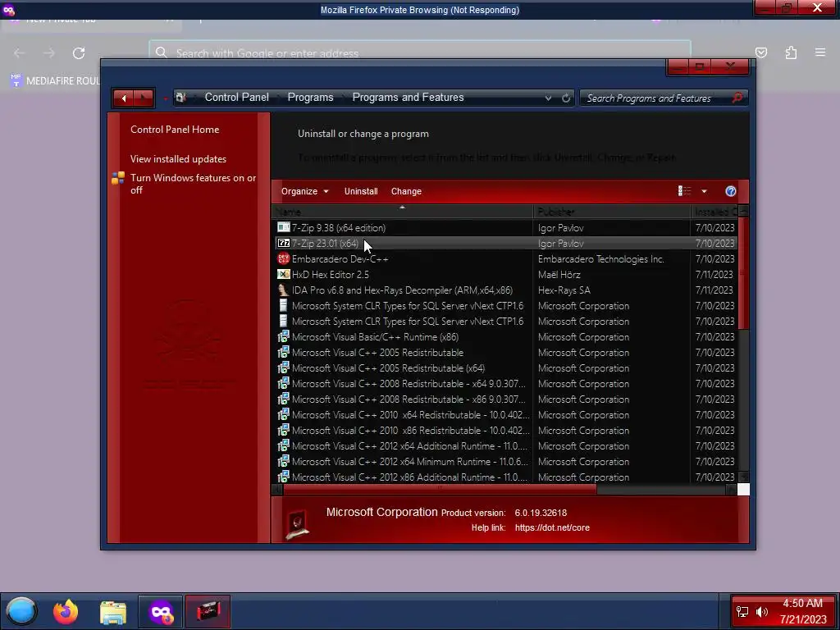Image resolution: width=840 pixels, height=630 pixels.
Task: Open the Firefox extensions puzzle icon
Action: point(791,52)
